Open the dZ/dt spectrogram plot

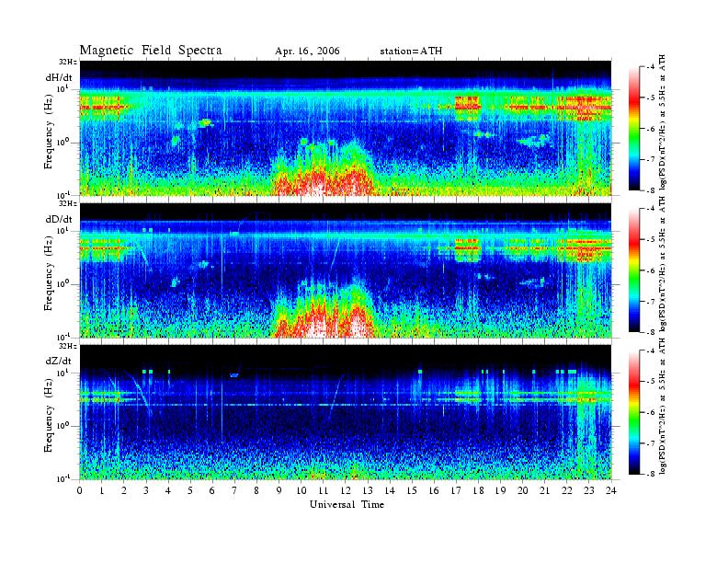pos(346,412)
